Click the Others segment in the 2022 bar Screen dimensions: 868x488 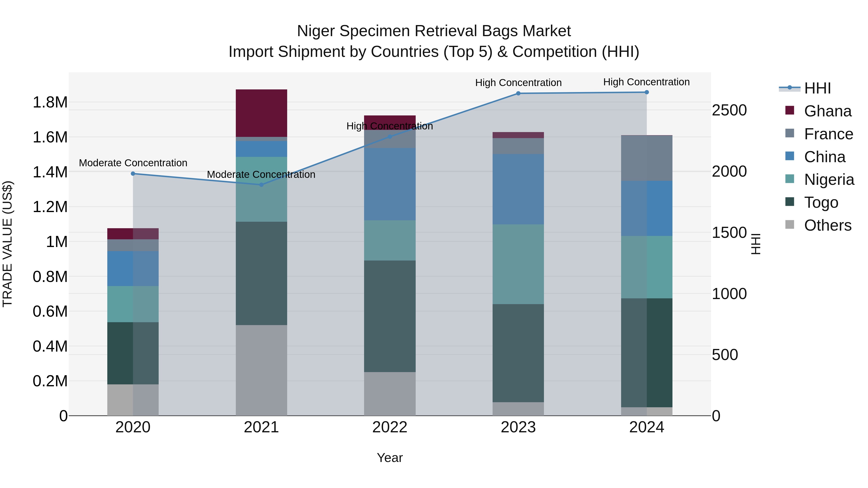point(390,394)
